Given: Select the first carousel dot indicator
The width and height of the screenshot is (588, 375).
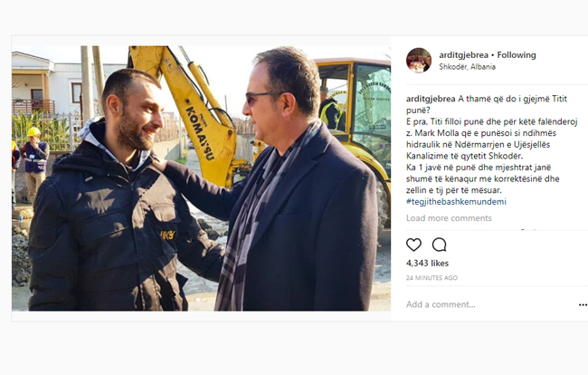Looking at the screenshot, I should click(198, 300).
